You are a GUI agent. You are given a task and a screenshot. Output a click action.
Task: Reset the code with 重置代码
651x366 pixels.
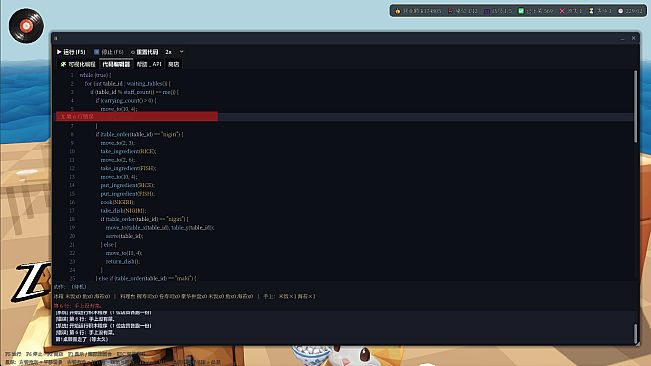coord(144,52)
